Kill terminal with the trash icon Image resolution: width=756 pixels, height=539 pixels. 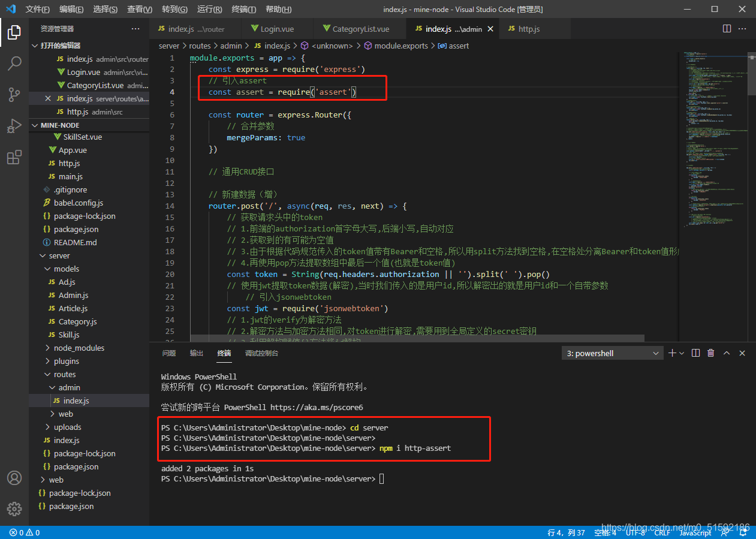[711, 353]
